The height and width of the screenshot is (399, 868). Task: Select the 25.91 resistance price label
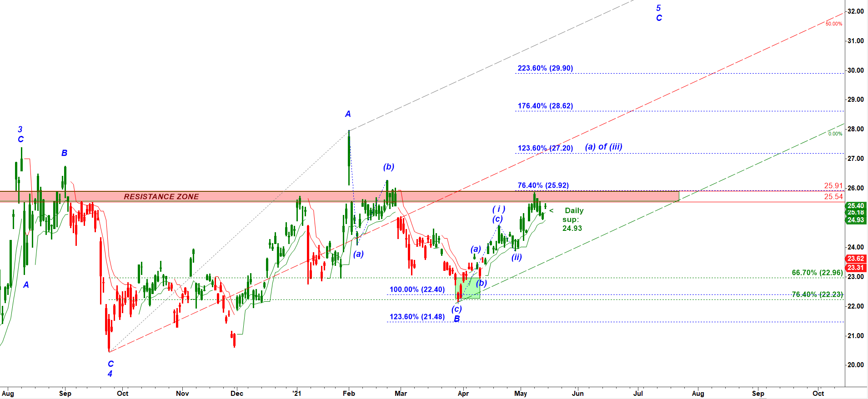(833, 186)
